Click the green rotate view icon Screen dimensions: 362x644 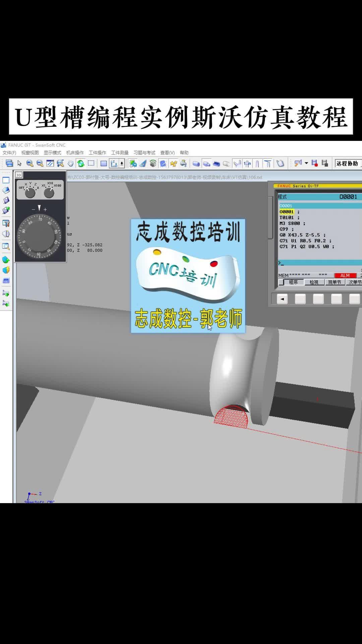click(x=80, y=163)
